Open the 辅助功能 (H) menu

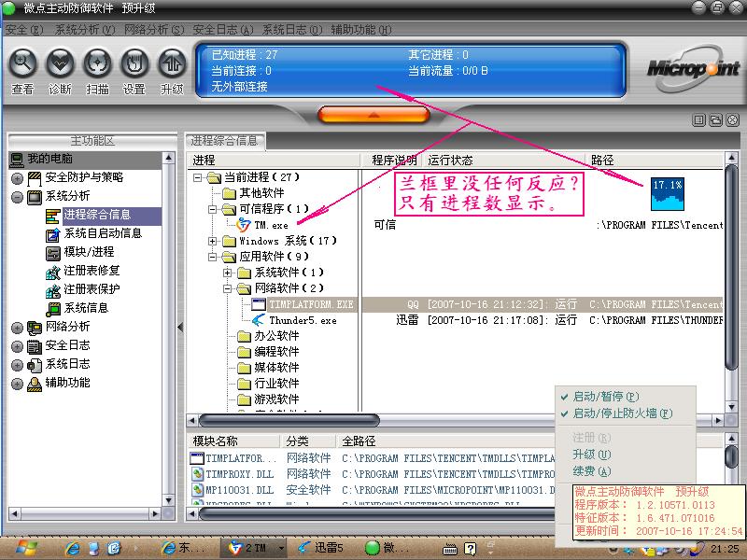[361, 30]
